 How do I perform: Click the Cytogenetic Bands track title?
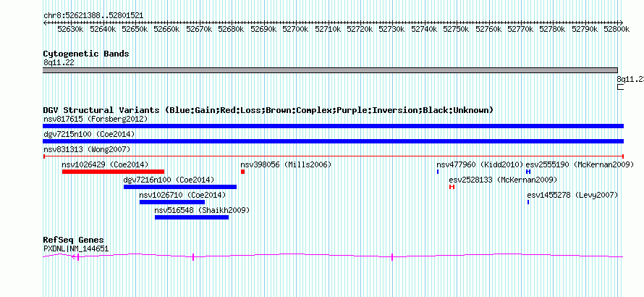point(86,54)
